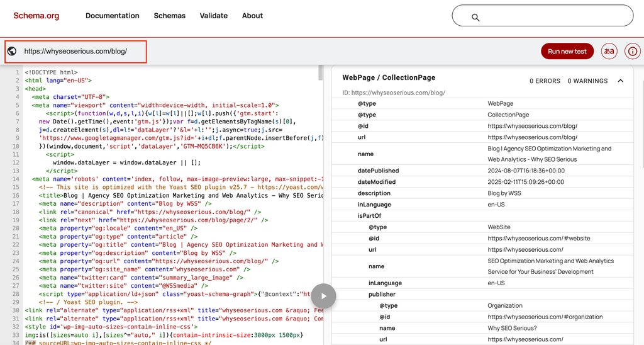Open the Documentation menu
The width and height of the screenshot is (644, 345).
[x=112, y=16]
